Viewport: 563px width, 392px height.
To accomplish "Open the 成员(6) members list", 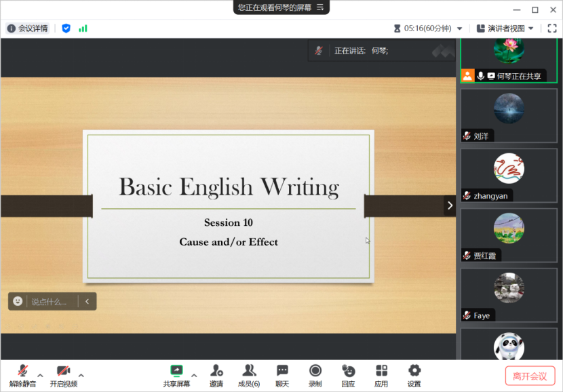I will click(x=249, y=371).
